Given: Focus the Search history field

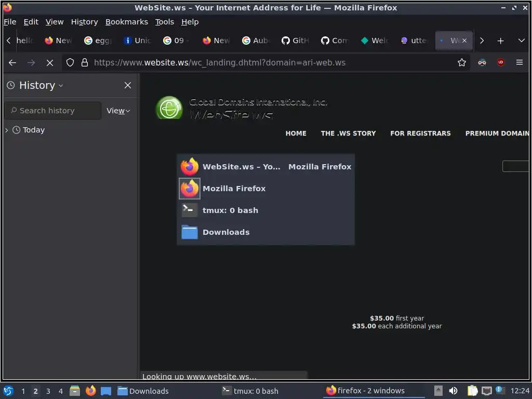Looking at the screenshot, I should pyautogui.click(x=53, y=111).
